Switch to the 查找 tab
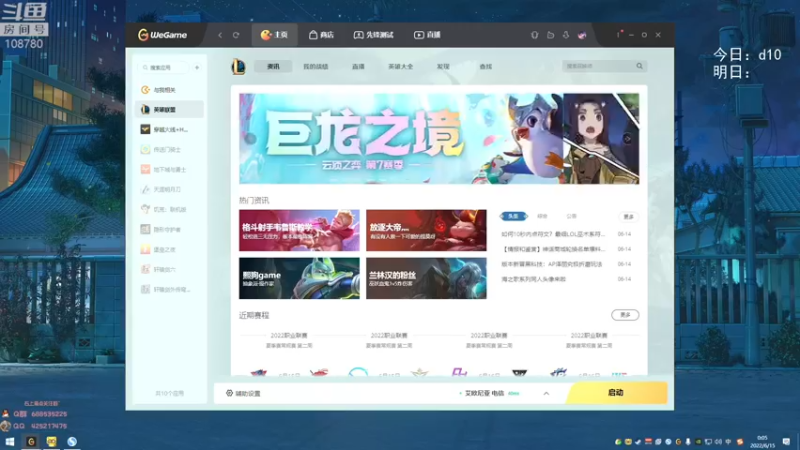Viewport: 800px width, 450px height. coord(486,66)
